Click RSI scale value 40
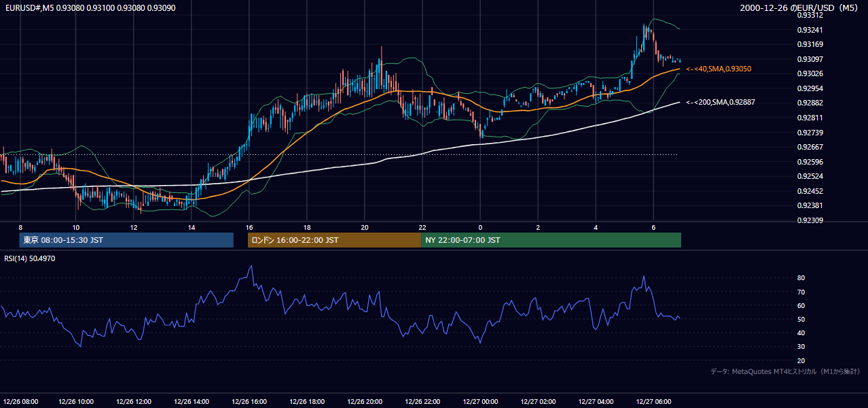The height and width of the screenshot is (408, 868). pos(801,333)
